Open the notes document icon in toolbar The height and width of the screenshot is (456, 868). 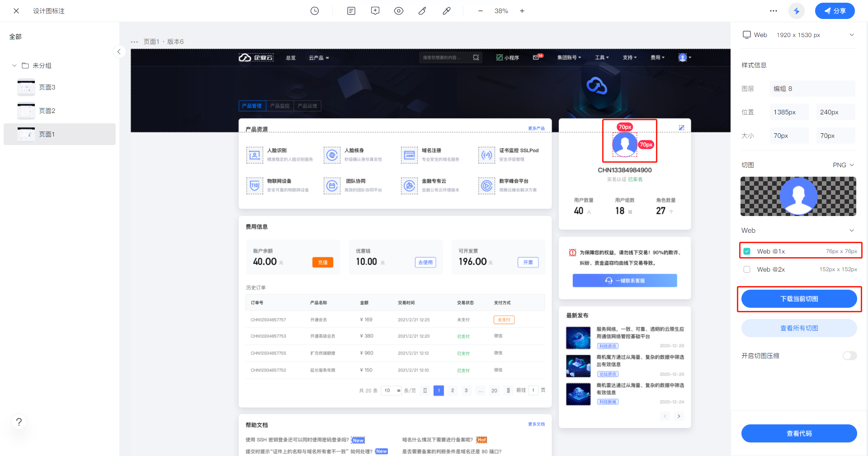pos(351,11)
